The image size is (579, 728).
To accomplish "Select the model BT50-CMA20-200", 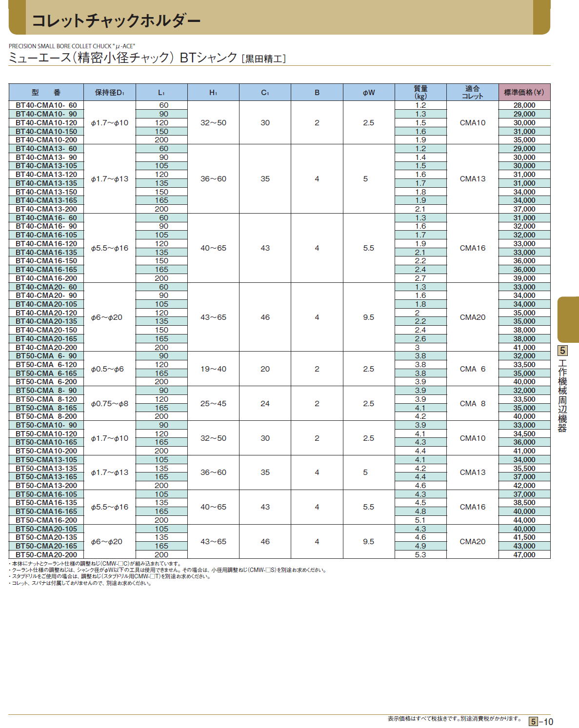I will click(46, 555).
